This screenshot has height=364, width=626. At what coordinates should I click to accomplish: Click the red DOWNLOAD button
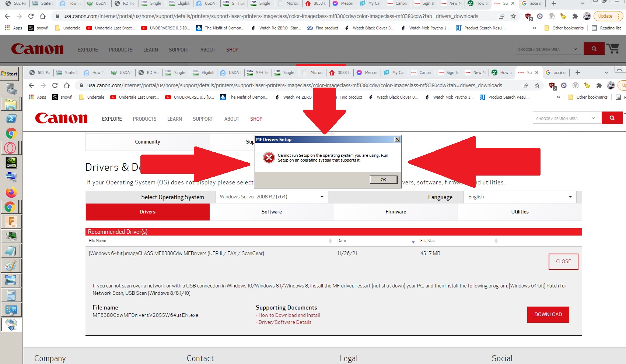548,314
